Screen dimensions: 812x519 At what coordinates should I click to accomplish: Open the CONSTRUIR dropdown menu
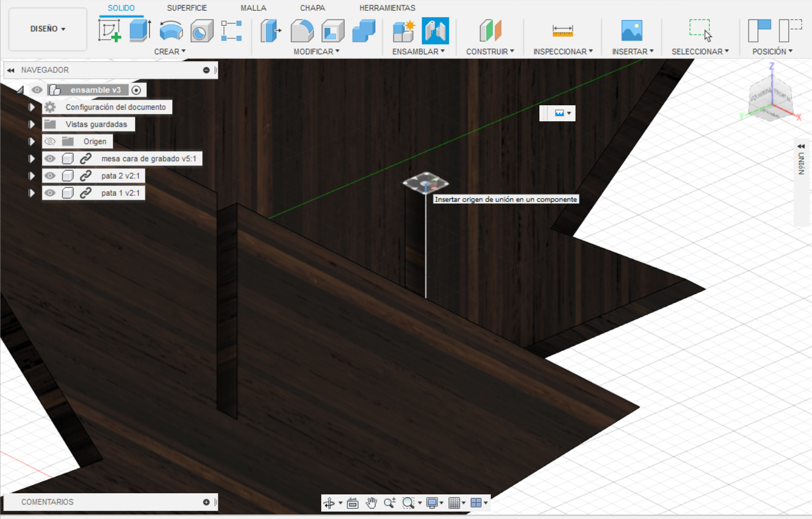(x=490, y=51)
